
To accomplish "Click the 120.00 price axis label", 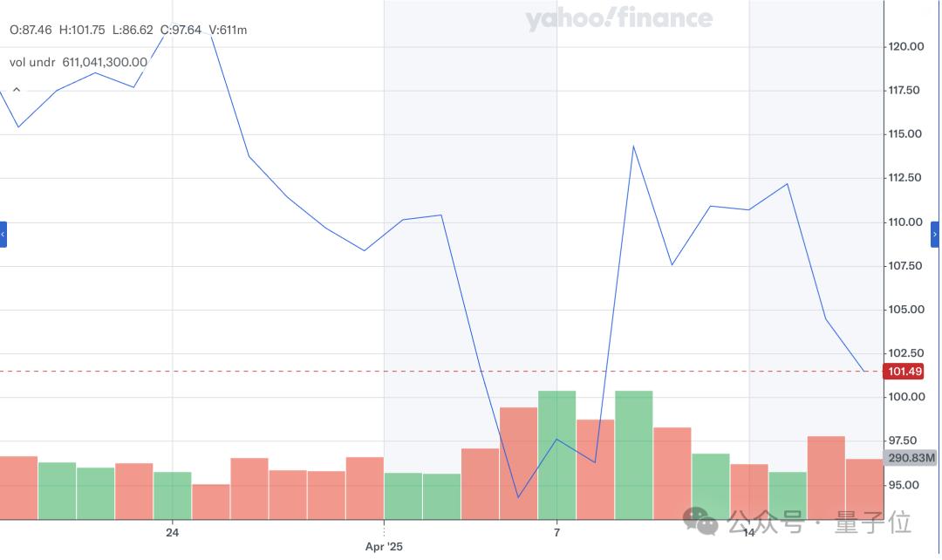I will (905, 46).
